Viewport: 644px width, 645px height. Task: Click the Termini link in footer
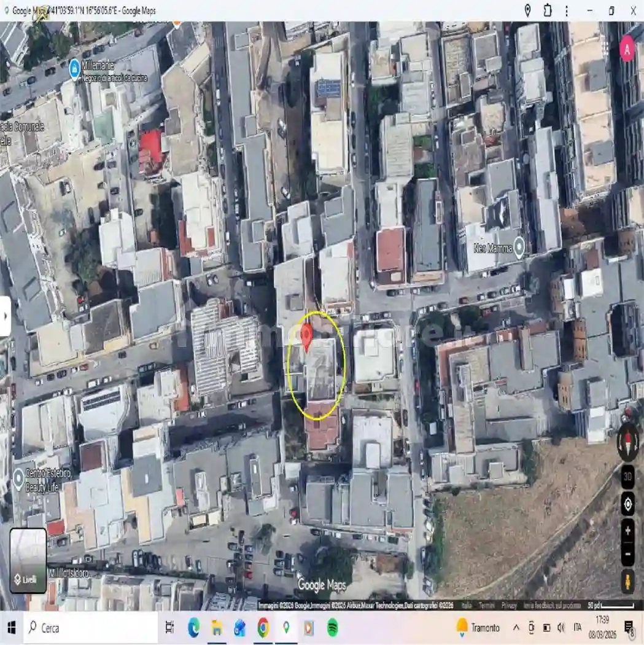coord(487,605)
